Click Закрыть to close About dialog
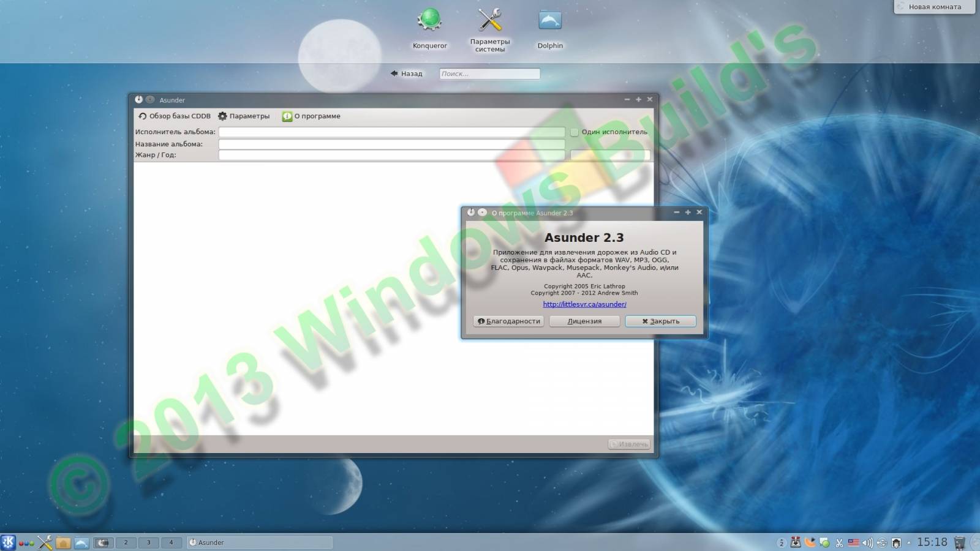 pyautogui.click(x=660, y=321)
